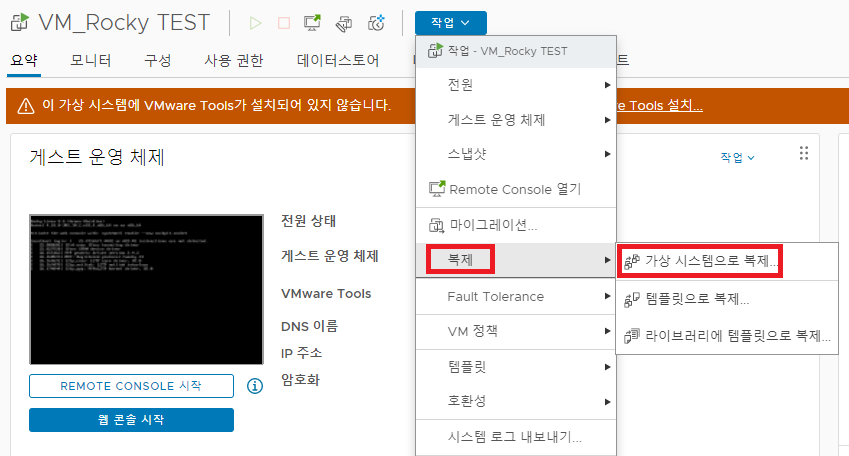Screen dimensions: 849x456
Task: Click the 작업 - VM_Rocky TEST menu header
Action: (516, 51)
